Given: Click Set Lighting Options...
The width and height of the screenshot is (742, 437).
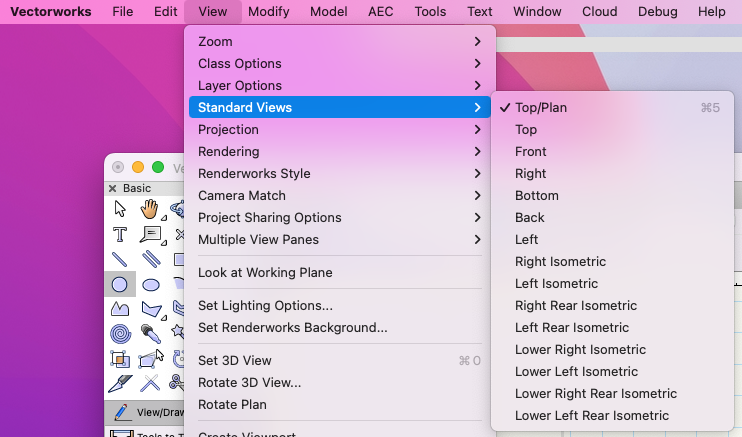Looking at the screenshot, I should tap(265, 305).
